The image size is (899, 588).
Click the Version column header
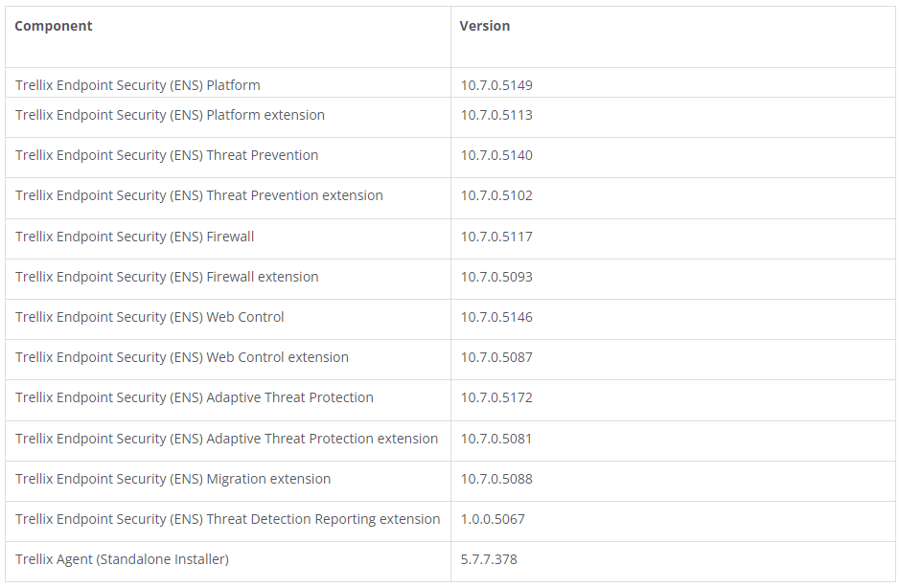click(484, 26)
